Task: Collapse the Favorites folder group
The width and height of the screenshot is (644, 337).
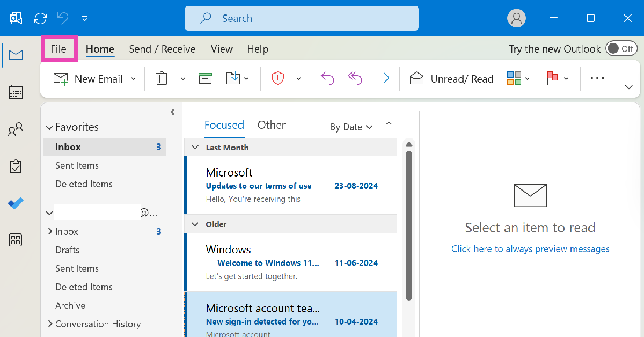Action: click(49, 128)
